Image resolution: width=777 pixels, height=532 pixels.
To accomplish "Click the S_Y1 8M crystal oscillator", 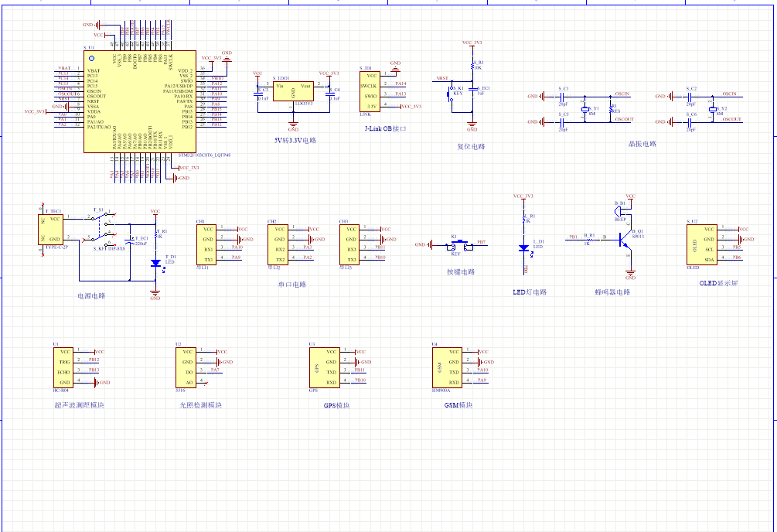I will (x=584, y=109).
